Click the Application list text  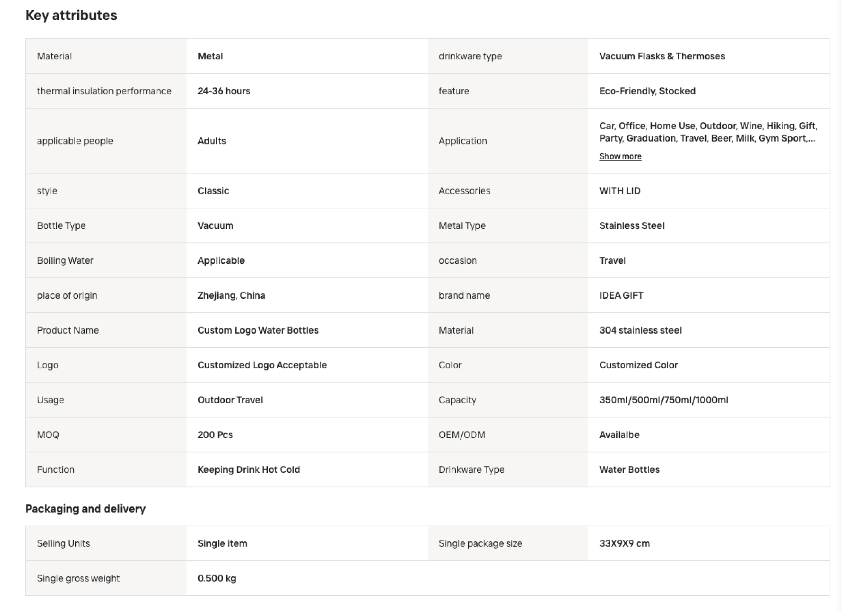[708, 132]
